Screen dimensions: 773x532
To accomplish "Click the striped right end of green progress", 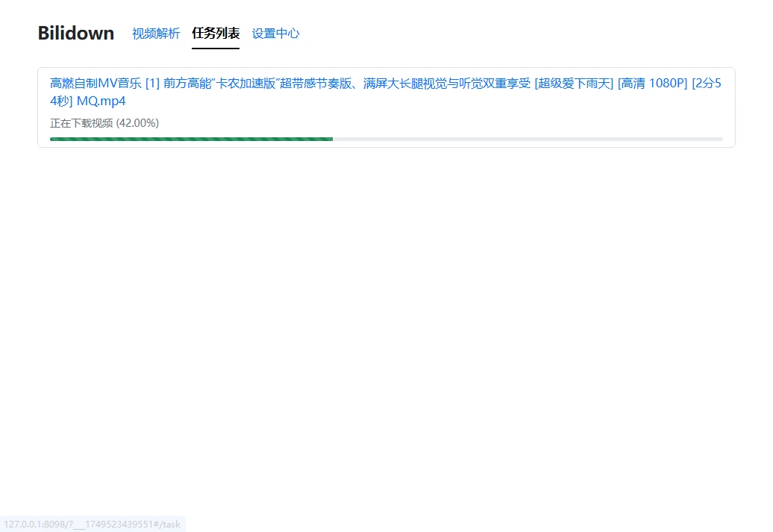I will (327, 139).
